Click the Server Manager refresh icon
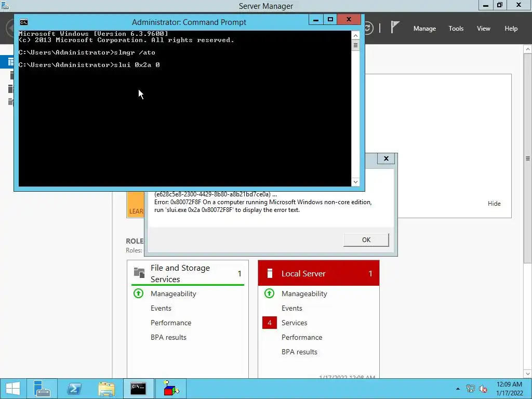Image resolution: width=532 pixels, height=399 pixels. coord(369,28)
